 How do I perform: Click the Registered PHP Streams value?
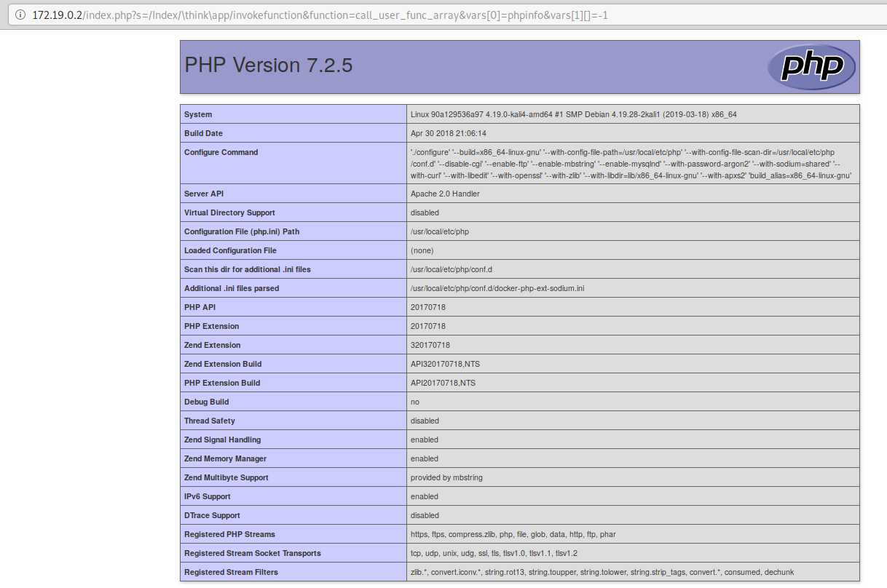pos(510,534)
